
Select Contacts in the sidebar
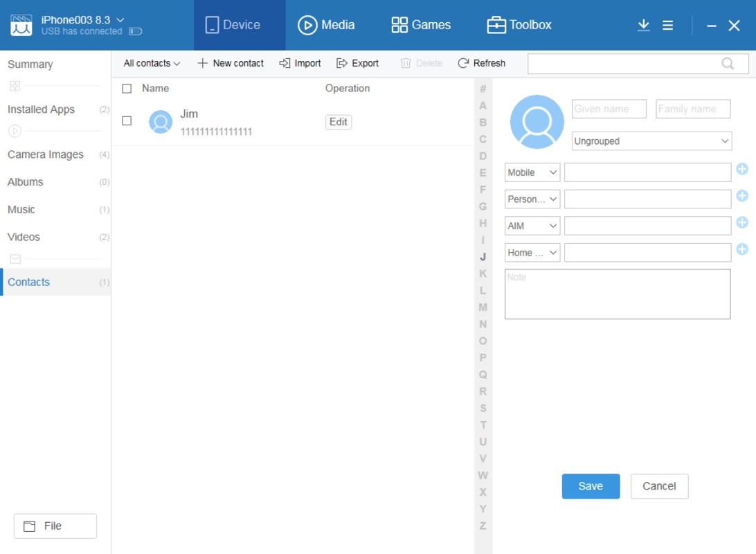[55, 282]
